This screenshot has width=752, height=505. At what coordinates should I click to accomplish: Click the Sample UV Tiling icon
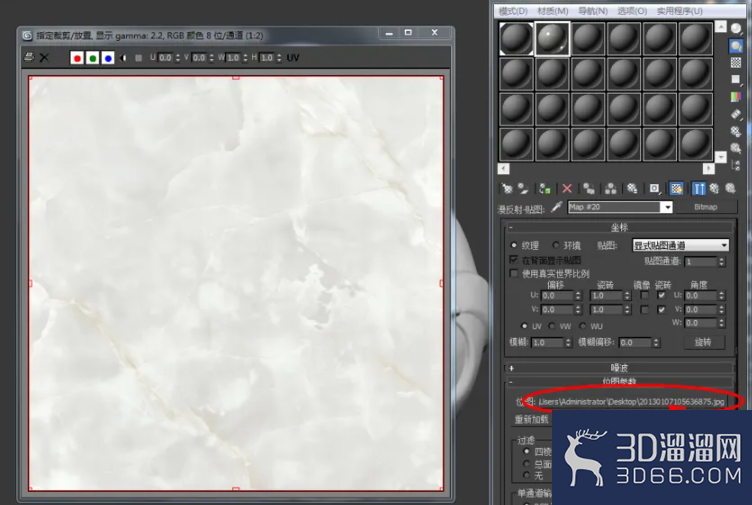coord(736,80)
